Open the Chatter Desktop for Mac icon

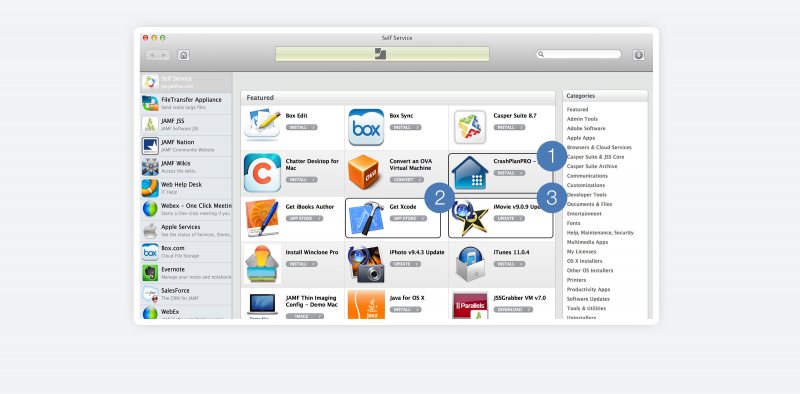pyautogui.click(x=262, y=173)
